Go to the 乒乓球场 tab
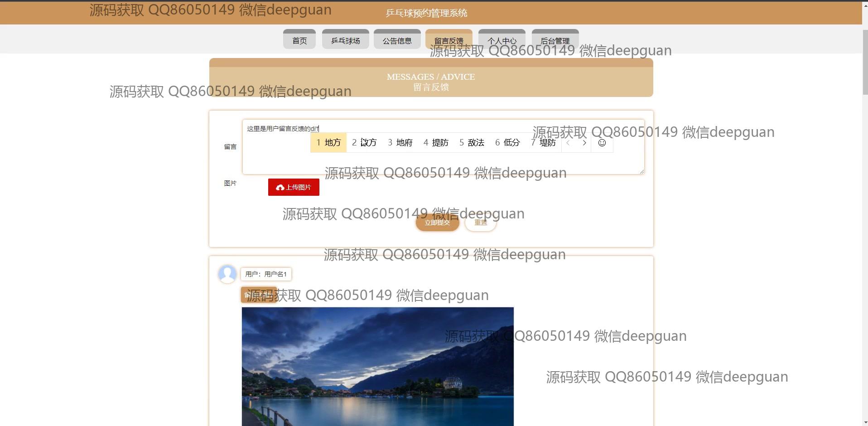This screenshot has height=426, width=868. pyautogui.click(x=346, y=39)
